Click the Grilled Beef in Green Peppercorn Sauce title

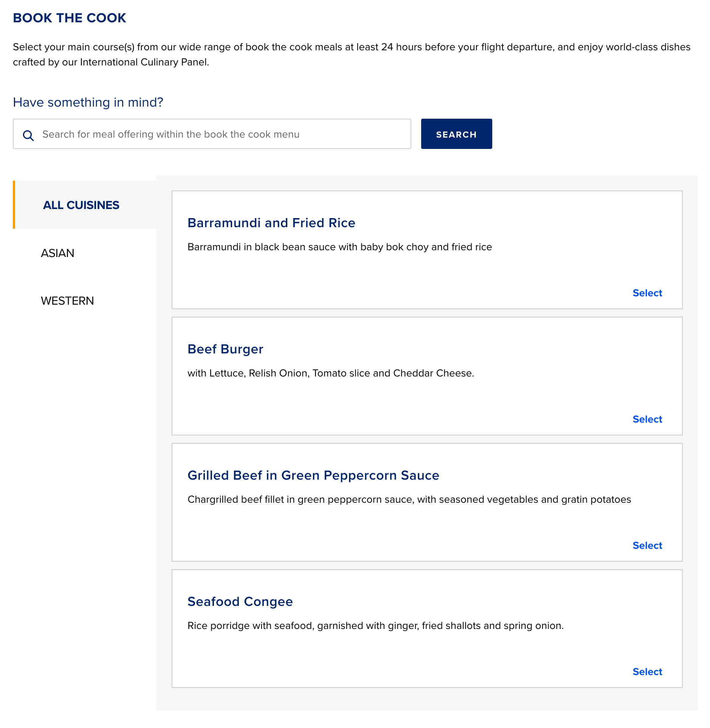[x=313, y=475]
